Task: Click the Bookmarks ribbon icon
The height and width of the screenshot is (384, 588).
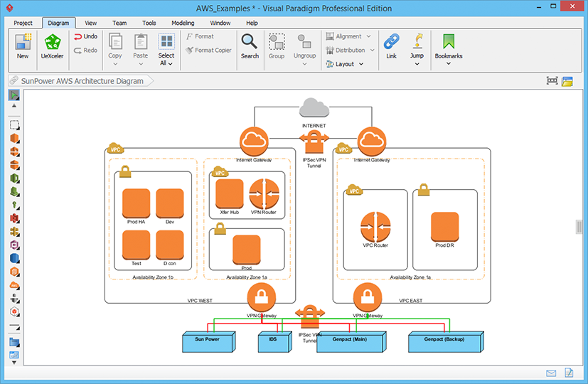Action: click(x=449, y=42)
